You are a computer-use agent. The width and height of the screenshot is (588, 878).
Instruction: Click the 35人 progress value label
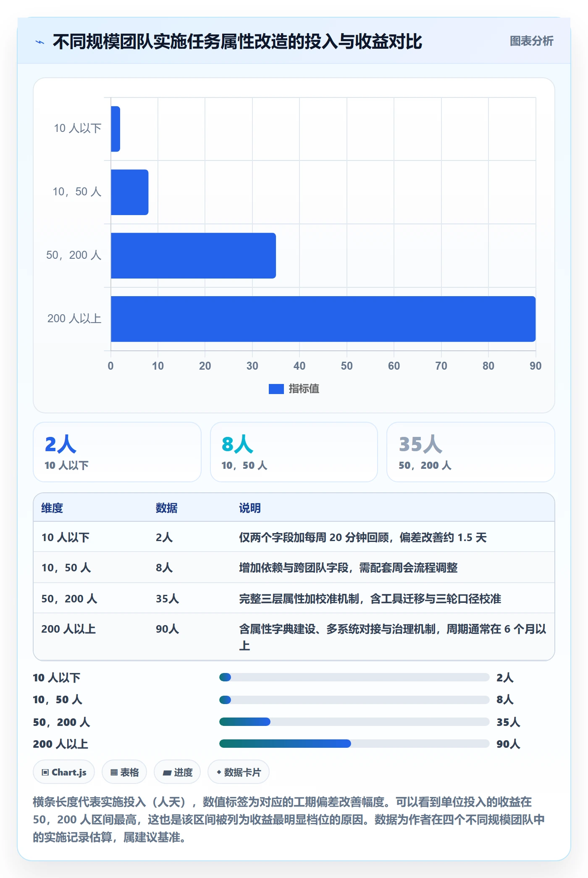(x=508, y=722)
